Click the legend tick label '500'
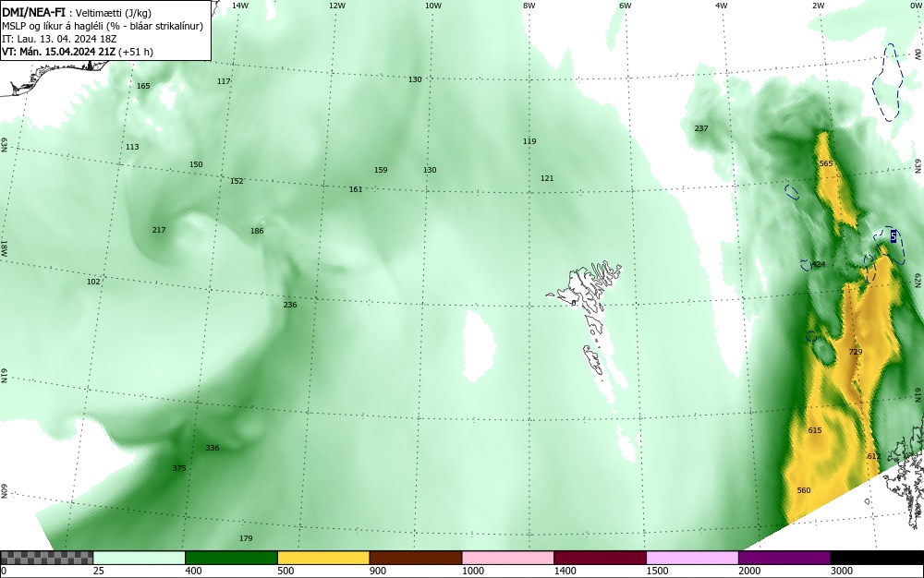 [x=286, y=571]
